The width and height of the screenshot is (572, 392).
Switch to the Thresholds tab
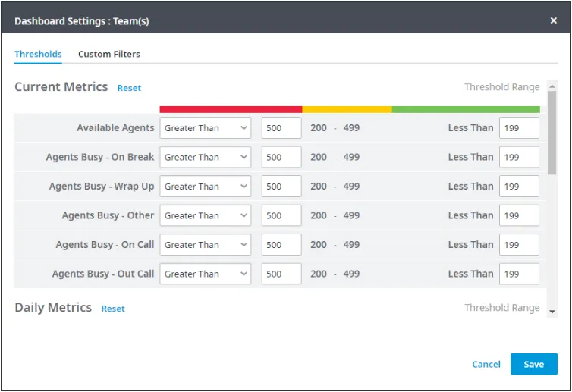tap(38, 54)
